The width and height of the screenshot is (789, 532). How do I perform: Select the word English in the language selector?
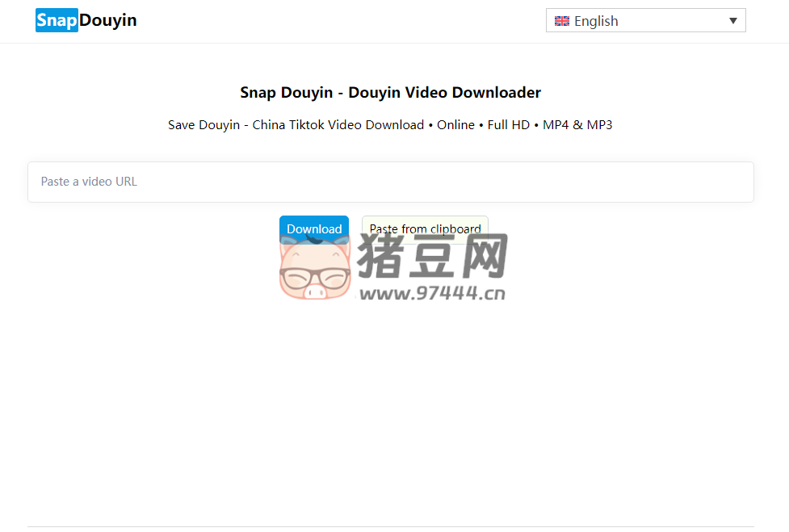click(598, 21)
